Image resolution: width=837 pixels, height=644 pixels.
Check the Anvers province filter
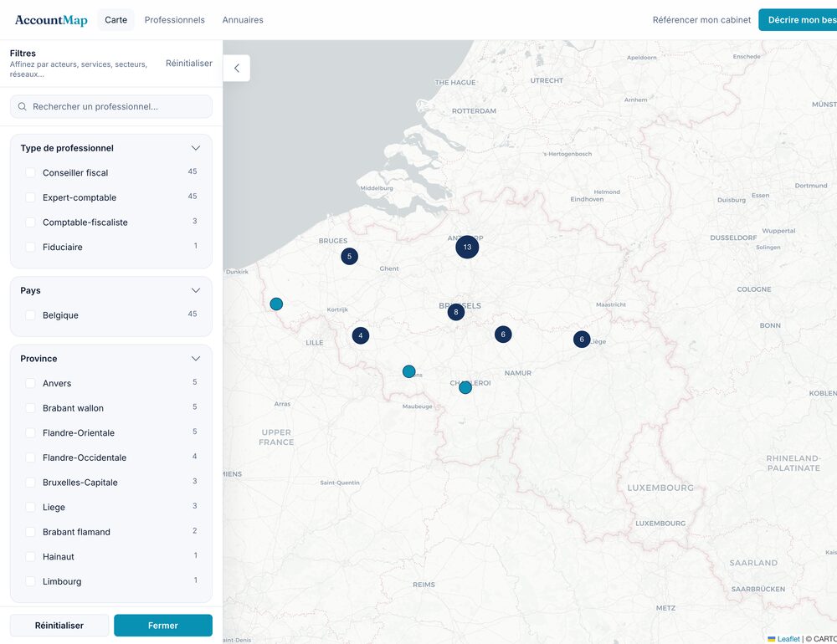[x=30, y=383]
